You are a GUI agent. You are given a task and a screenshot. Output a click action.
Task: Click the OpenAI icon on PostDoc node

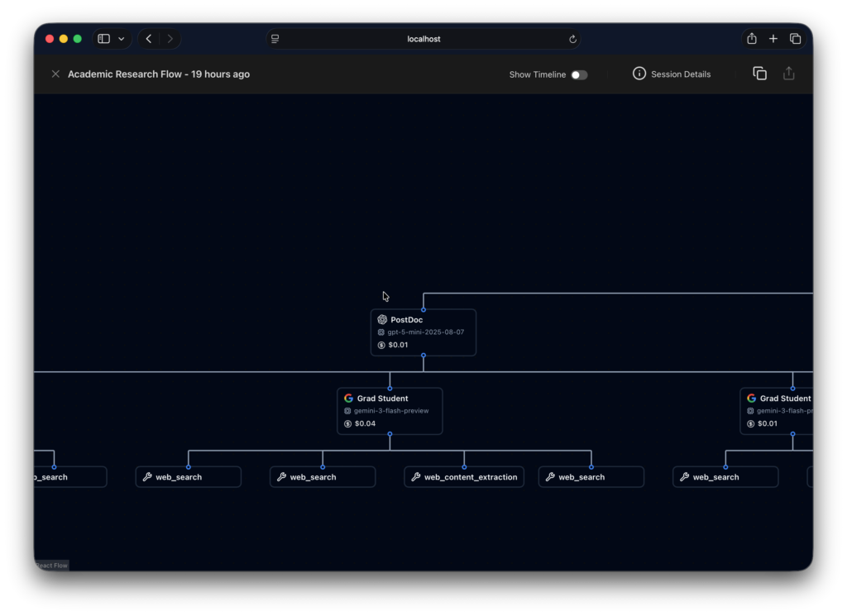pyautogui.click(x=382, y=320)
